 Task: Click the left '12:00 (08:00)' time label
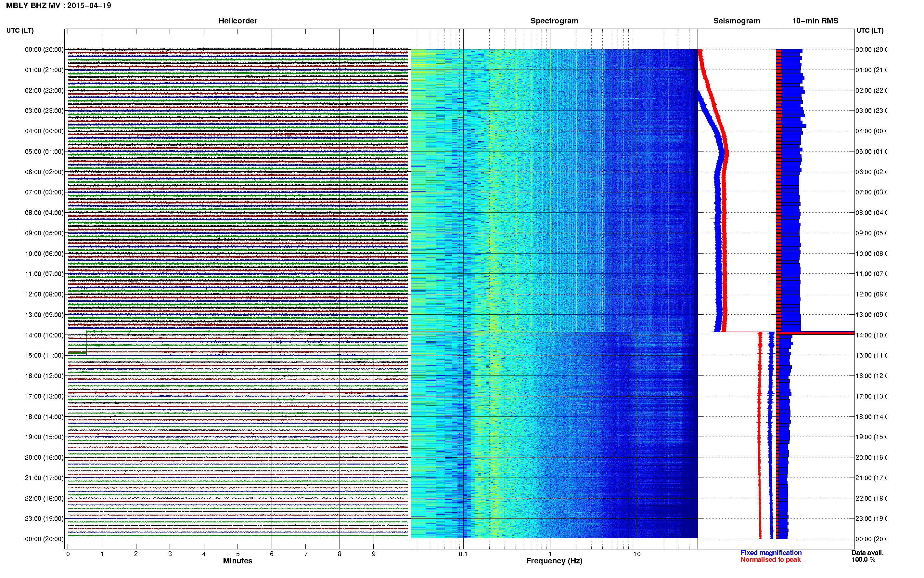(44, 294)
